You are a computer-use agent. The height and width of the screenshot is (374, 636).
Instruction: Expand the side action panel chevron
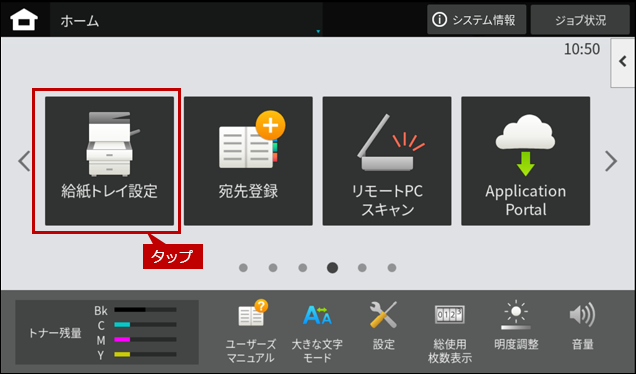(x=623, y=62)
